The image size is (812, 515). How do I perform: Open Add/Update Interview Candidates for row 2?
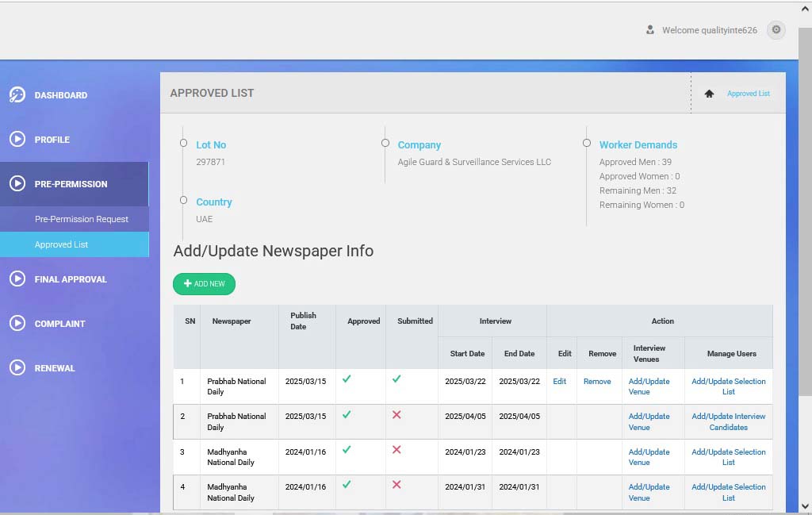(728, 421)
